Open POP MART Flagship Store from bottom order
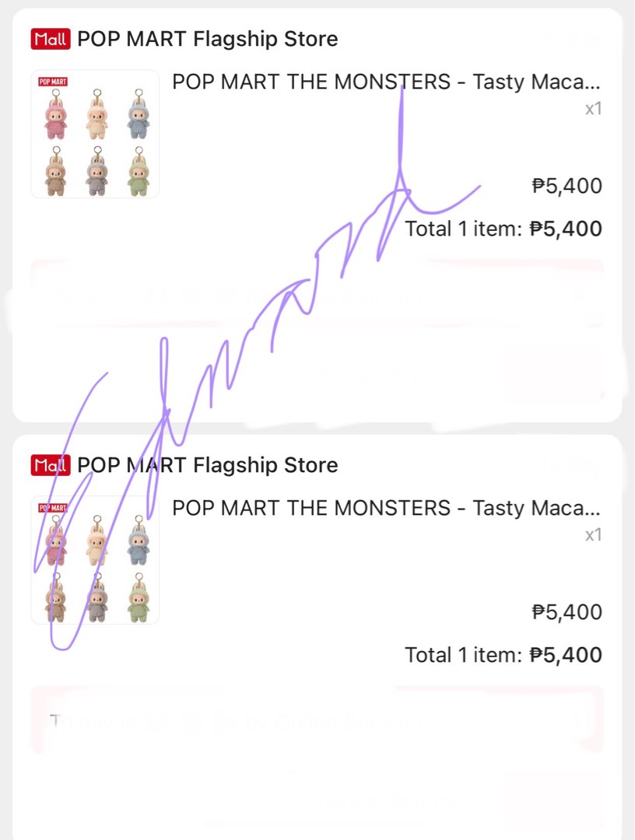635x840 pixels. point(208,465)
